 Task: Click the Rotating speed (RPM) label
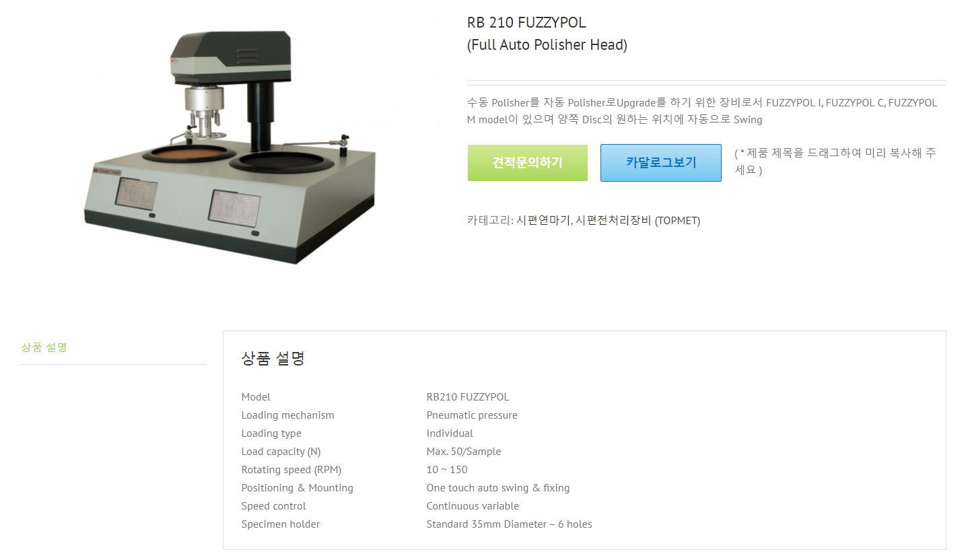[291, 470]
